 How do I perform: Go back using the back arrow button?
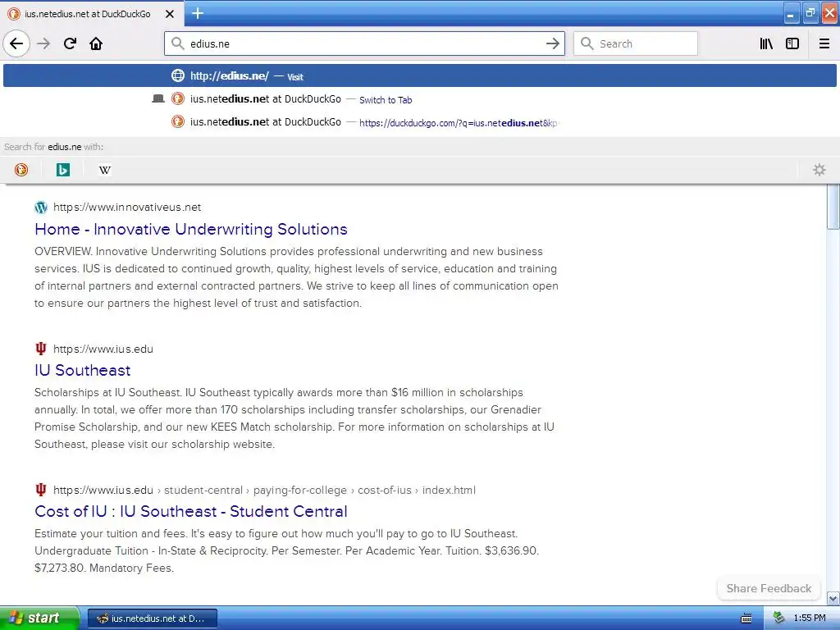(16, 44)
